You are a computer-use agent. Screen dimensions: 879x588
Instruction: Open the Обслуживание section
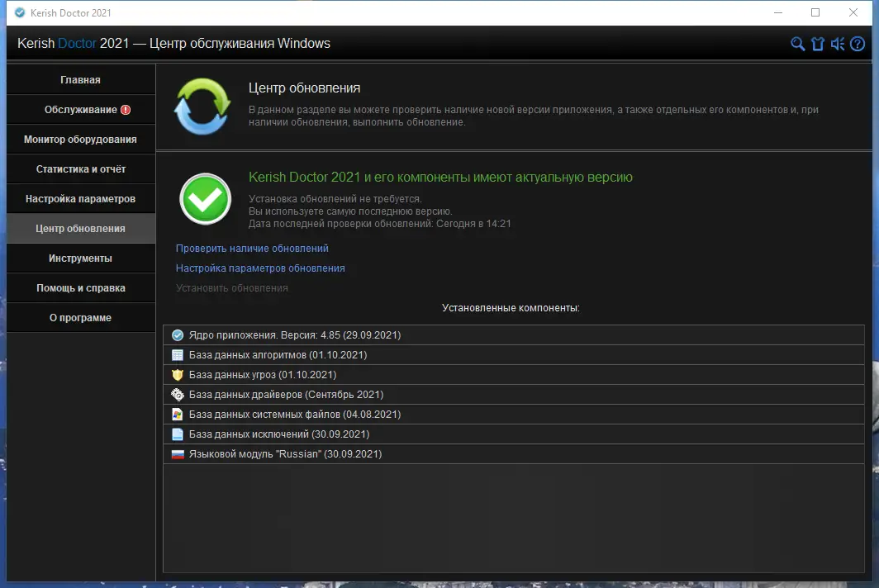point(81,109)
